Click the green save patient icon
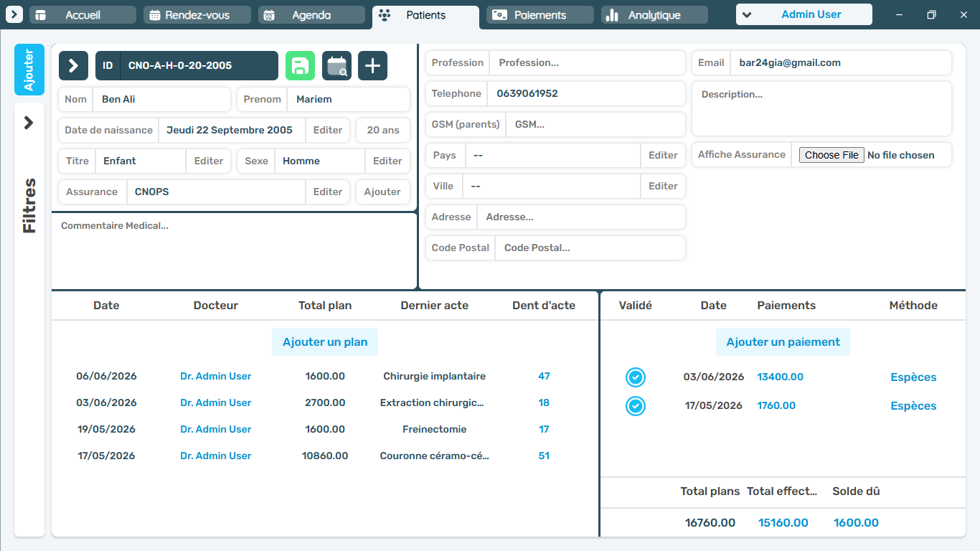This screenshot has width=980, height=551. click(x=300, y=65)
